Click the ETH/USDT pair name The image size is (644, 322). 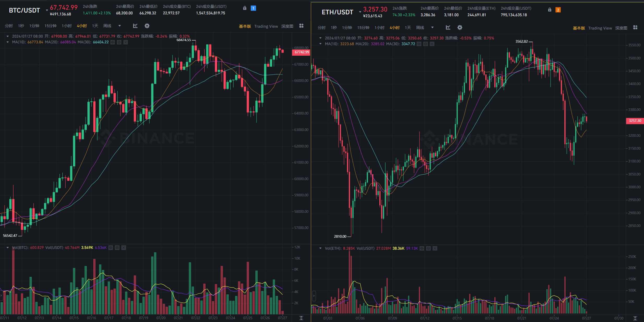click(337, 12)
